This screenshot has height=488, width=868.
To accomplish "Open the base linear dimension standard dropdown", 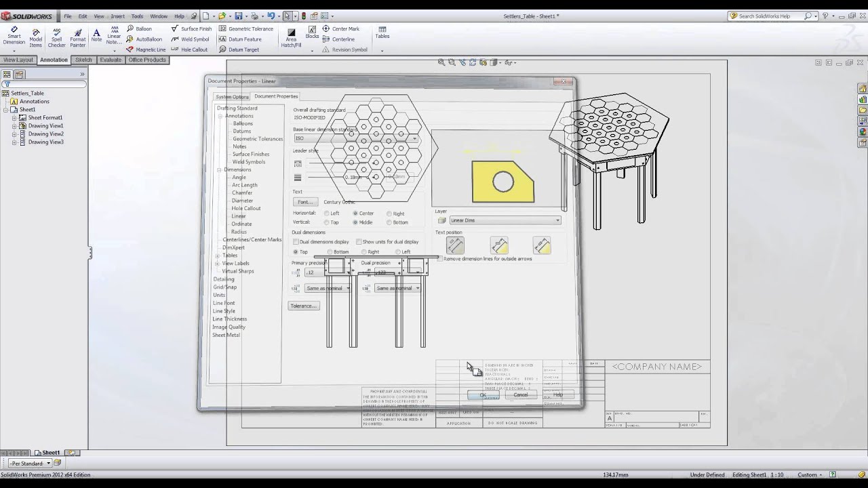I will 357,138.
